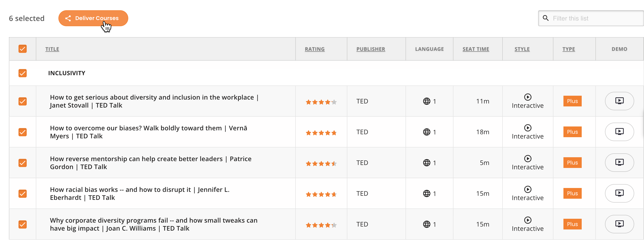The image size is (644, 242).
Task: Click the star rating for Jennifer Eberhardt course
Action: click(321, 194)
